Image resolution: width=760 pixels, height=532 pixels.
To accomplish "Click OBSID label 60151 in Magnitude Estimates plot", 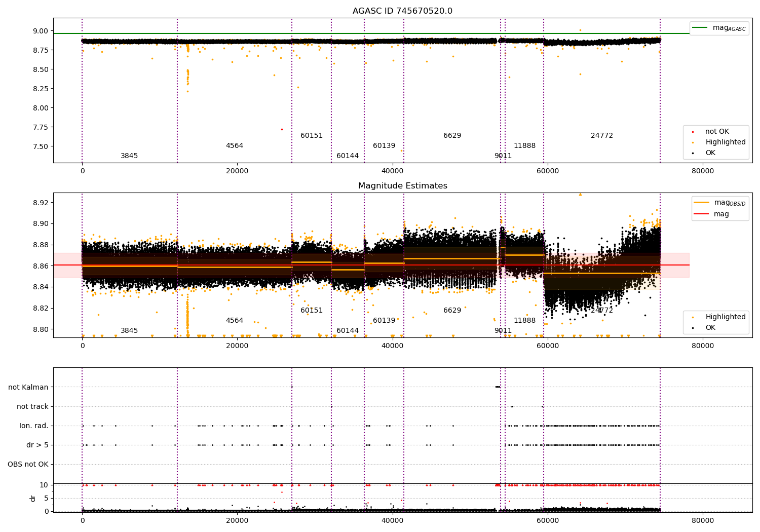I will point(312,311).
